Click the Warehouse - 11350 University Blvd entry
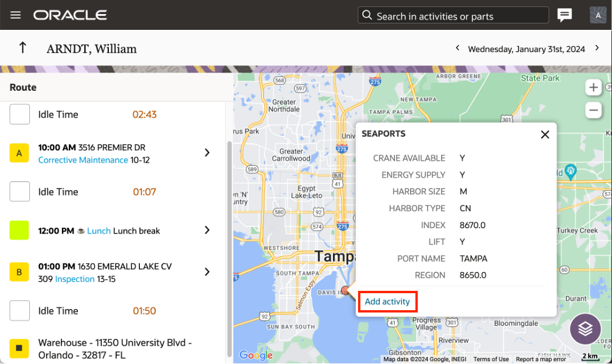The image size is (612, 364). coord(115,349)
